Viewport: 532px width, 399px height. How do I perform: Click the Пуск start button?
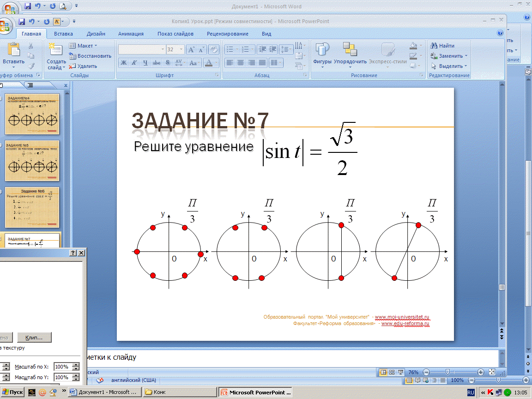(x=12, y=392)
